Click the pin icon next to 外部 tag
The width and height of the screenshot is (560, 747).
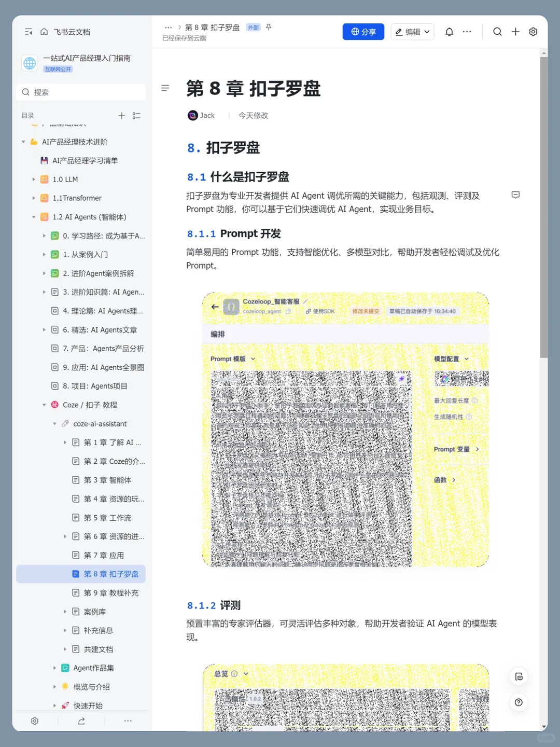click(269, 27)
